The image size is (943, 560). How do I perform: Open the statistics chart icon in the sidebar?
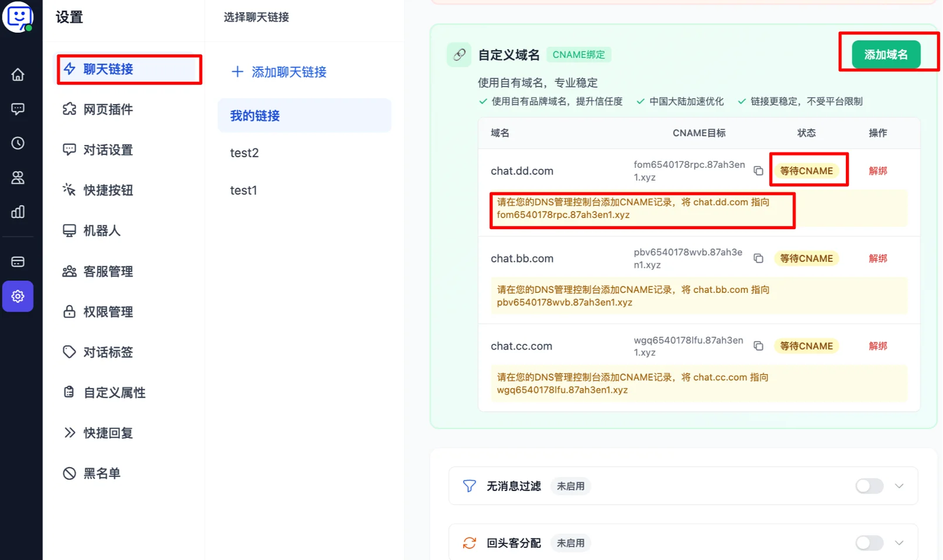tap(18, 212)
